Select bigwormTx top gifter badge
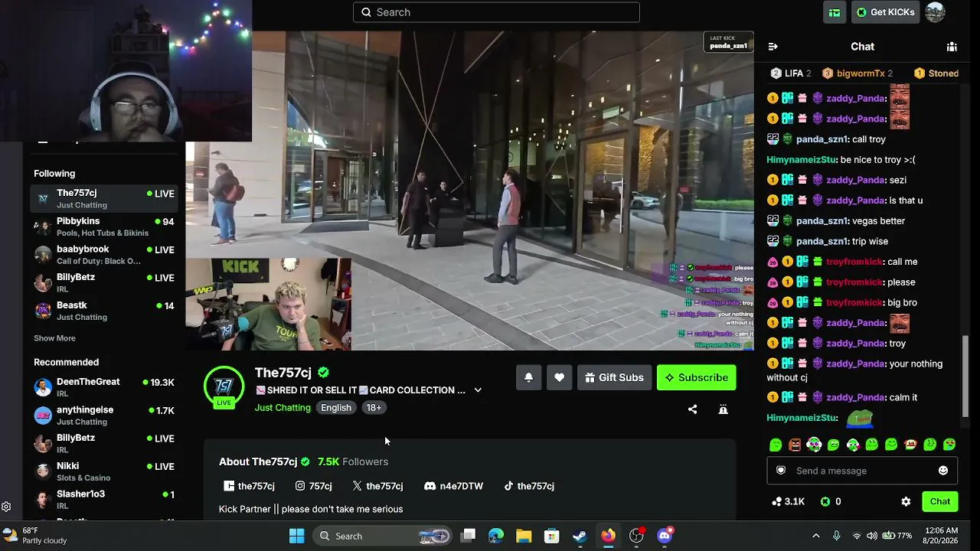 click(857, 73)
